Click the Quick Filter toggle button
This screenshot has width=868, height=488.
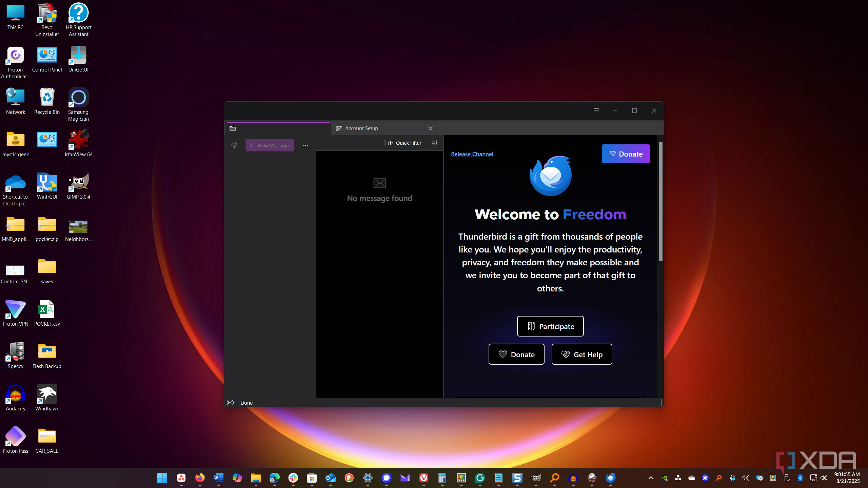point(405,143)
